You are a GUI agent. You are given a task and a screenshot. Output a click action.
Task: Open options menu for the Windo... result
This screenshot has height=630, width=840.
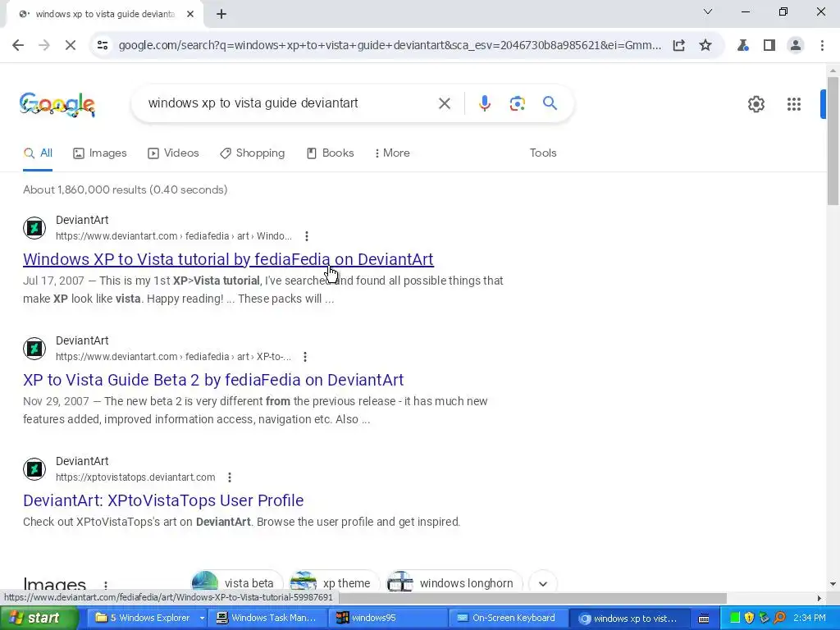[307, 236]
